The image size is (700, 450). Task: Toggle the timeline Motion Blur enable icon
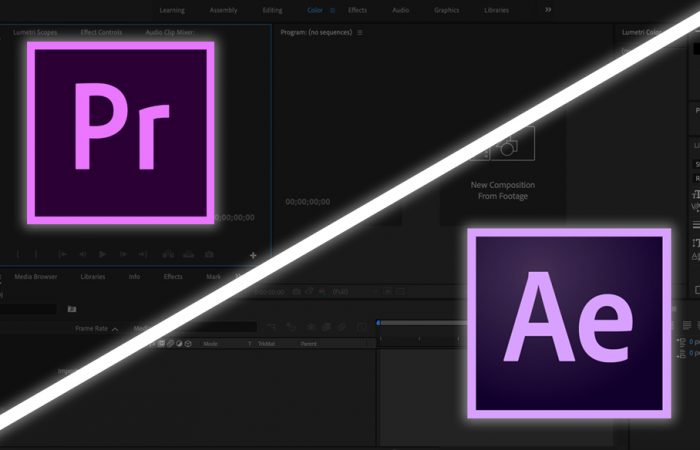pyautogui.click(x=342, y=327)
